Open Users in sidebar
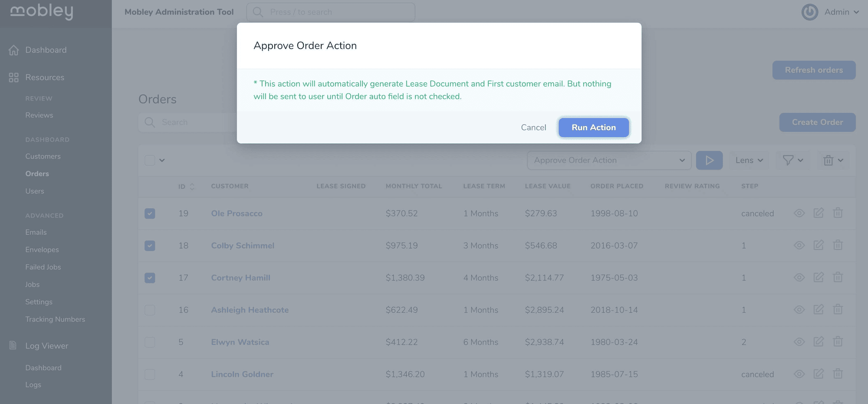868x404 pixels. click(x=35, y=191)
